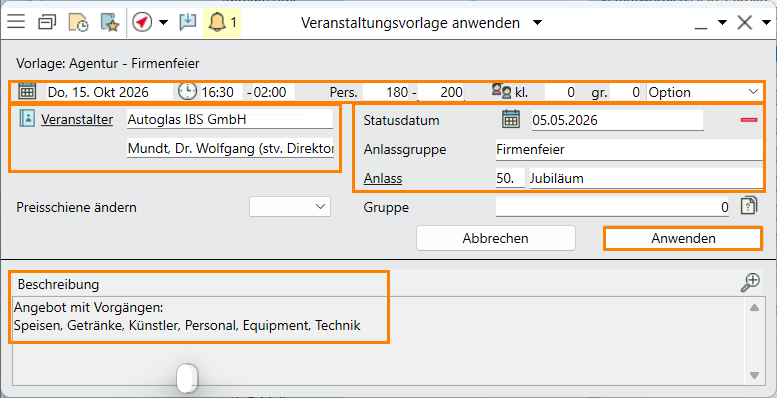Edit the Anlassgruppe field Firmenfeier
Viewport: 777px width, 398px height.
point(629,150)
